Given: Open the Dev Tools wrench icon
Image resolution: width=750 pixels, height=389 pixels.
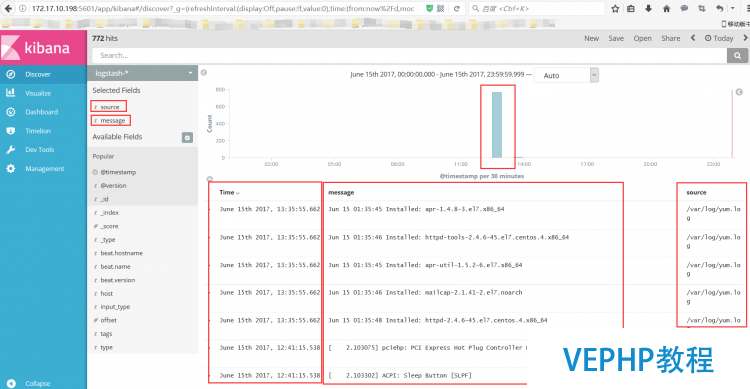Looking at the screenshot, I should 11,150.
